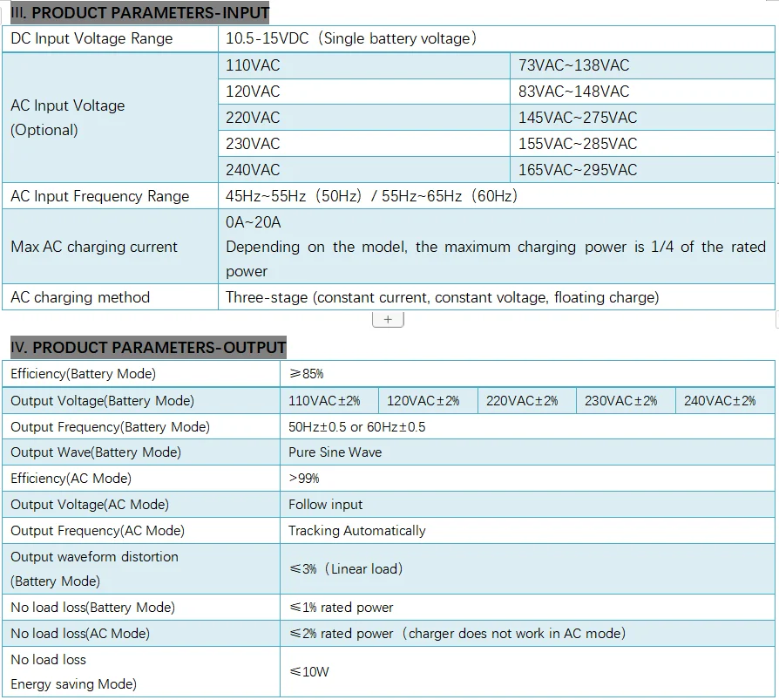Click the "220VAC" input voltage option
This screenshot has width=779, height=700.
[x=250, y=117]
